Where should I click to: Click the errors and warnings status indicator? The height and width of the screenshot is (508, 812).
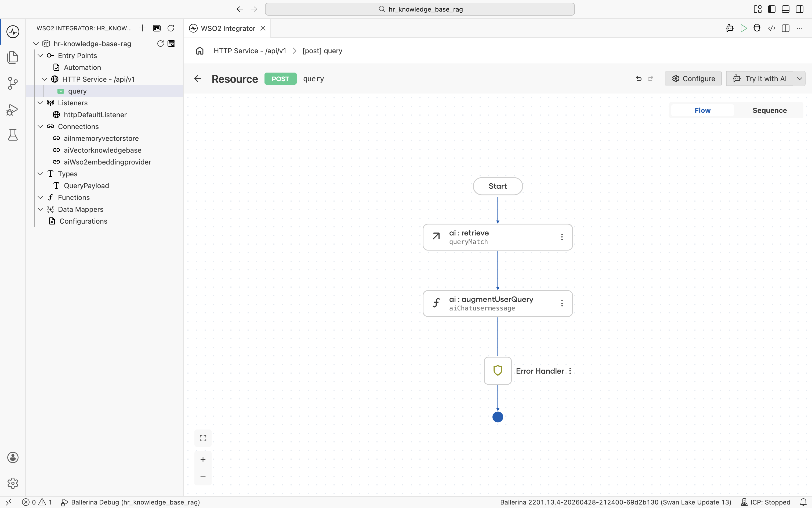[x=37, y=502]
